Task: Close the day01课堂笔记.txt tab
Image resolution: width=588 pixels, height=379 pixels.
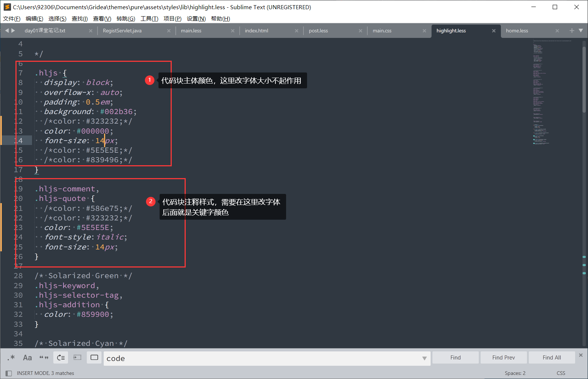Action: click(x=91, y=31)
